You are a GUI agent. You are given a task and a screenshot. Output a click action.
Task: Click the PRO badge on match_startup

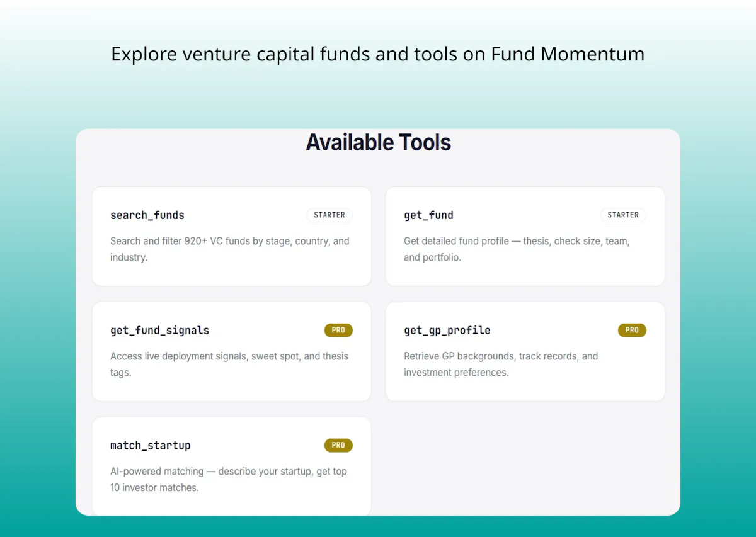(338, 445)
